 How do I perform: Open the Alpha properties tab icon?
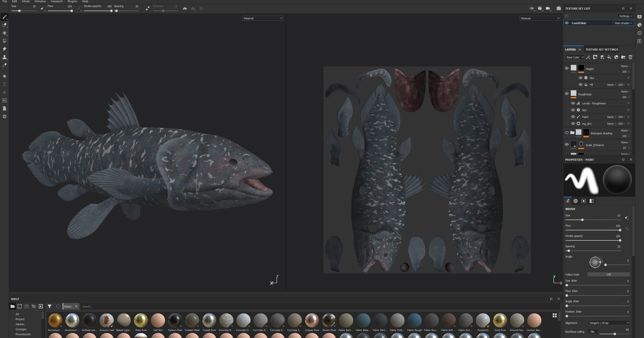576,201
